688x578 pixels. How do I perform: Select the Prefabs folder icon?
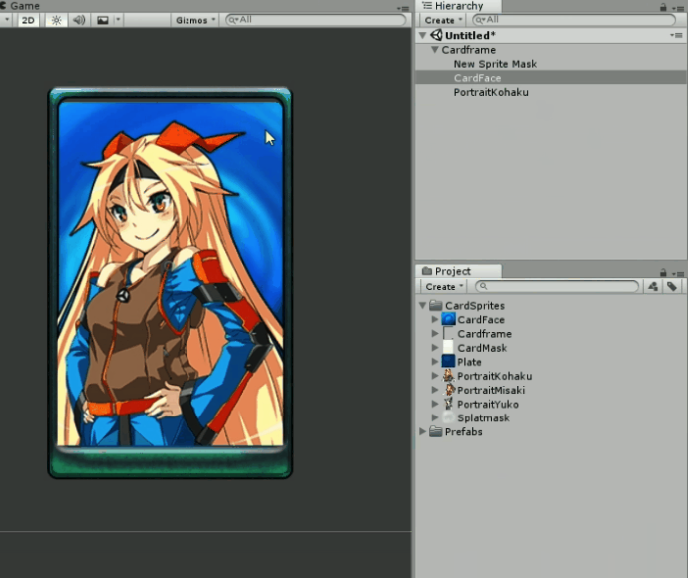click(x=435, y=431)
